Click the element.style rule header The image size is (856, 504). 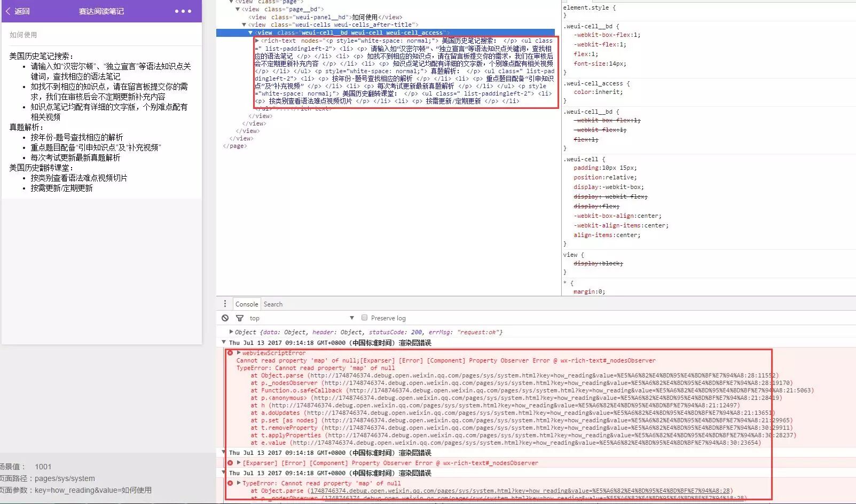(x=589, y=7)
